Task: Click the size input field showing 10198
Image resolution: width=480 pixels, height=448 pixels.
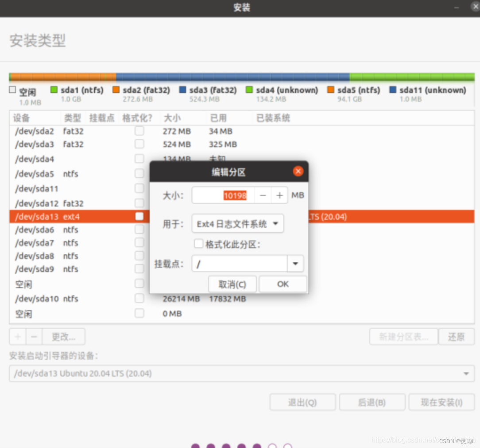Action: (224, 195)
